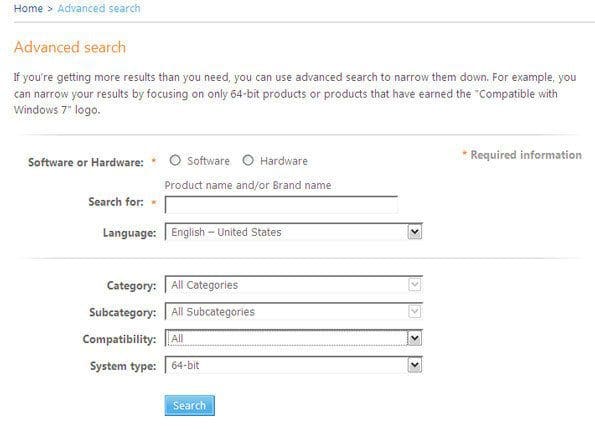Click the All Categories combo box
595x429 pixels.
(294, 285)
